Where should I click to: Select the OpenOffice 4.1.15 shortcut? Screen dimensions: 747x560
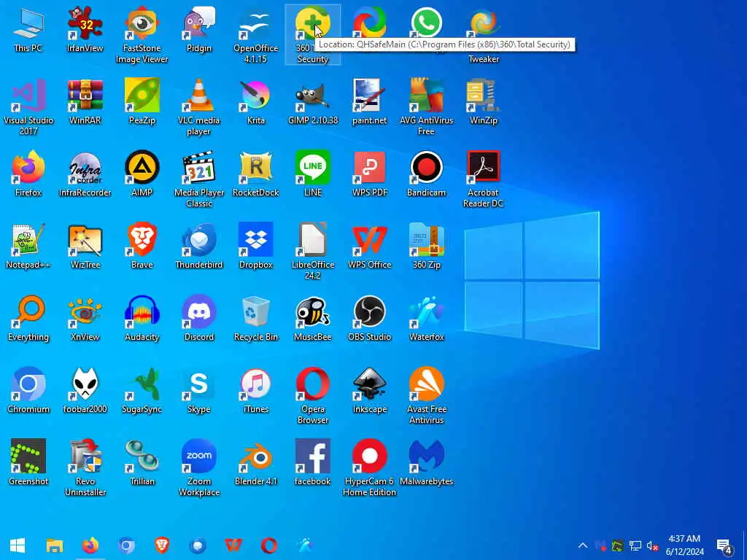pos(256,35)
